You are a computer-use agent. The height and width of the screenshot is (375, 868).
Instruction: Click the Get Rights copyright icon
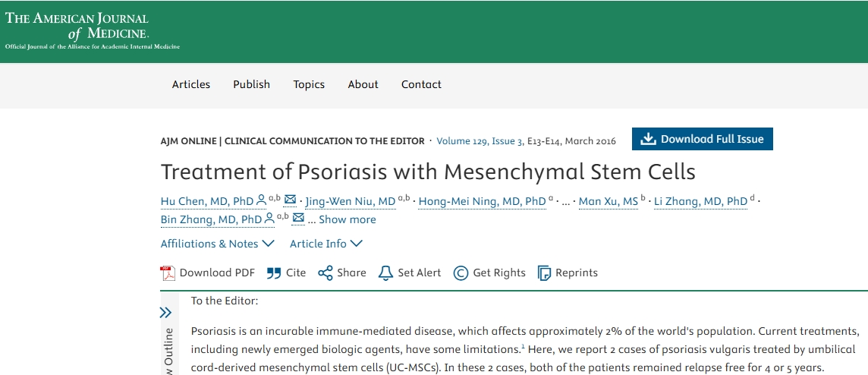(x=461, y=273)
